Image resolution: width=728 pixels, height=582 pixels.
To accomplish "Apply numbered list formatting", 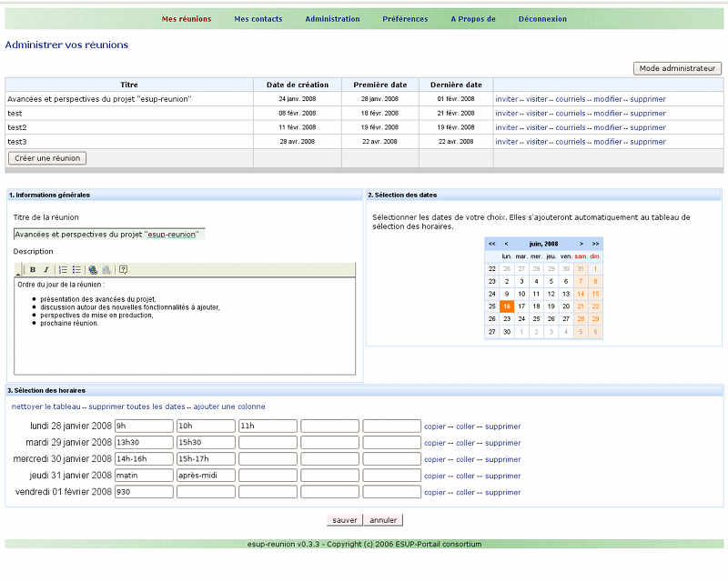I will 63,270.
